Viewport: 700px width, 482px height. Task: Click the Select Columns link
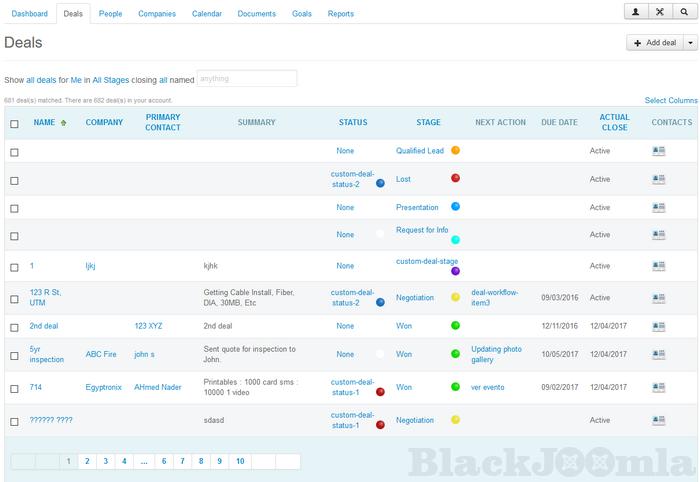(x=670, y=100)
